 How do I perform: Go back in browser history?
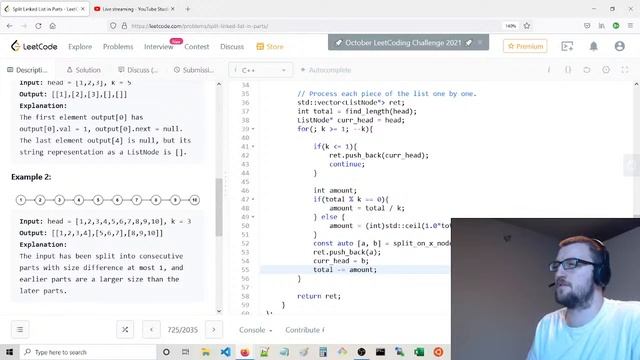(9, 26)
